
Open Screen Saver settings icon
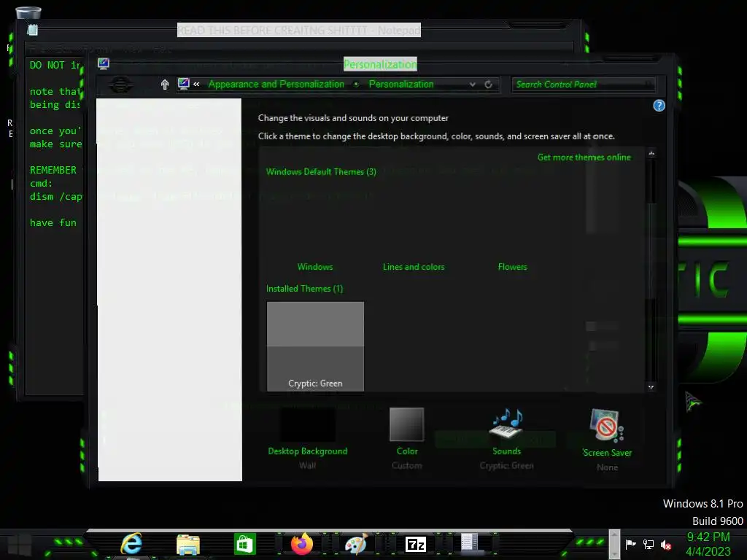point(606,425)
